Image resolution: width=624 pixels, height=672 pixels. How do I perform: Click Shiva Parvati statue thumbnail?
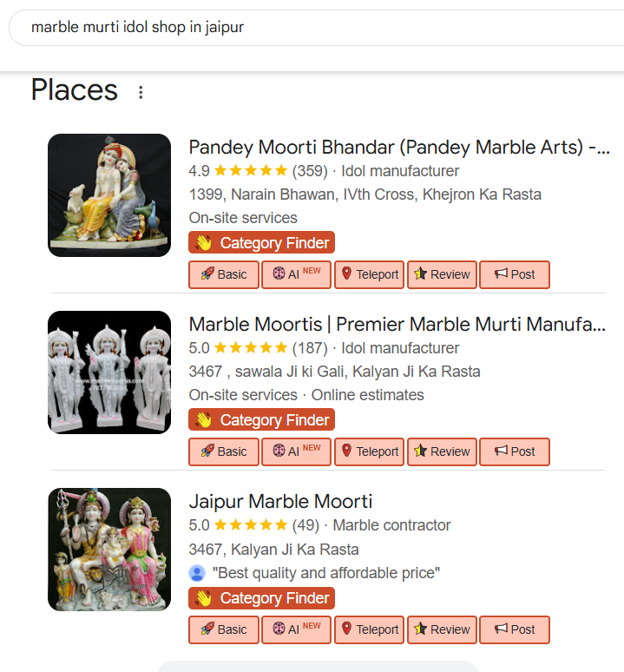tap(109, 550)
